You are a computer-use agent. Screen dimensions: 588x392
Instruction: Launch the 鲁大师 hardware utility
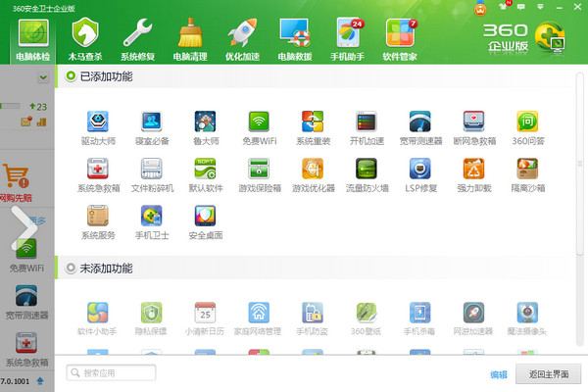(x=206, y=123)
